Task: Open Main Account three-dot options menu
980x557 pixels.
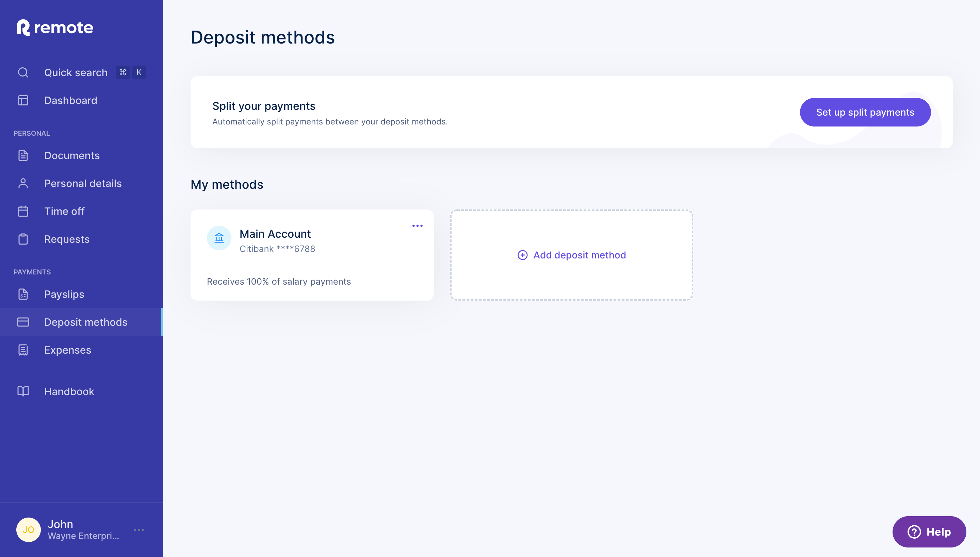Action: (417, 226)
